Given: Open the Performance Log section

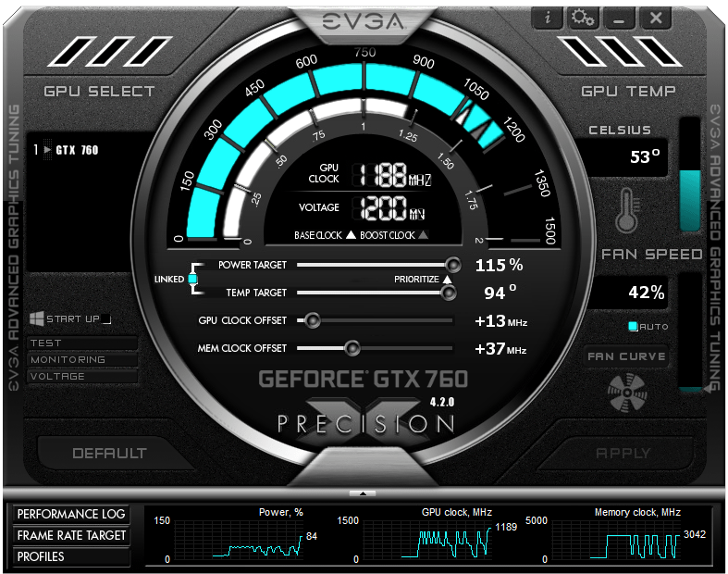Looking at the screenshot, I should (71, 514).
